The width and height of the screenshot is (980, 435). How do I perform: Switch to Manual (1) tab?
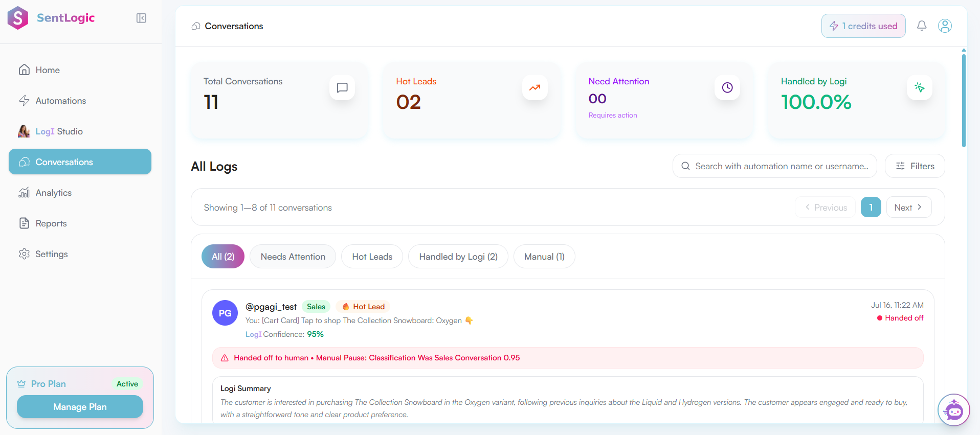(x=544, y=257)
